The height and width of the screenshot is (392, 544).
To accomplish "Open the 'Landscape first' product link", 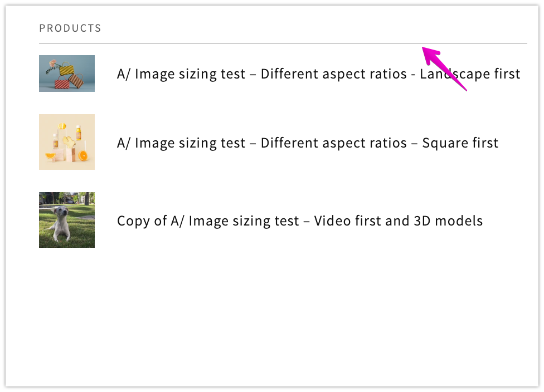I will click(318, 74).
